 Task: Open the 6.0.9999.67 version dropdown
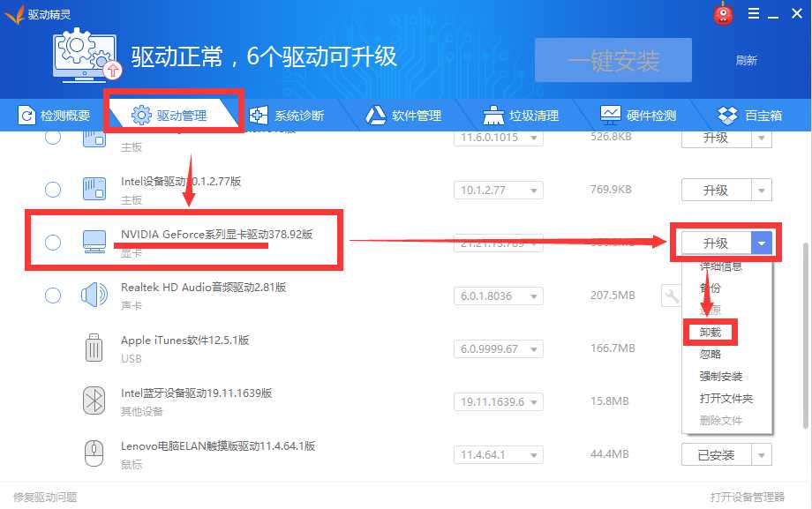click(499, 349)
